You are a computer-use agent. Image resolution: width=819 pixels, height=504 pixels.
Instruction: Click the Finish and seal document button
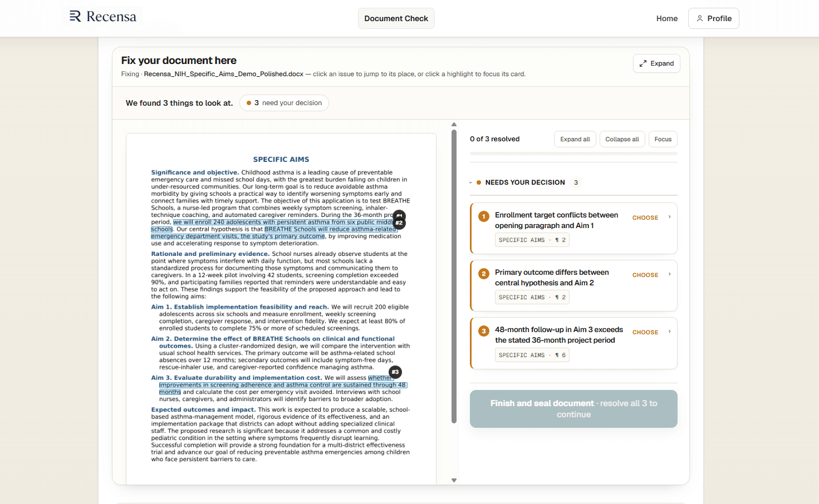click(x=573, y=409)
